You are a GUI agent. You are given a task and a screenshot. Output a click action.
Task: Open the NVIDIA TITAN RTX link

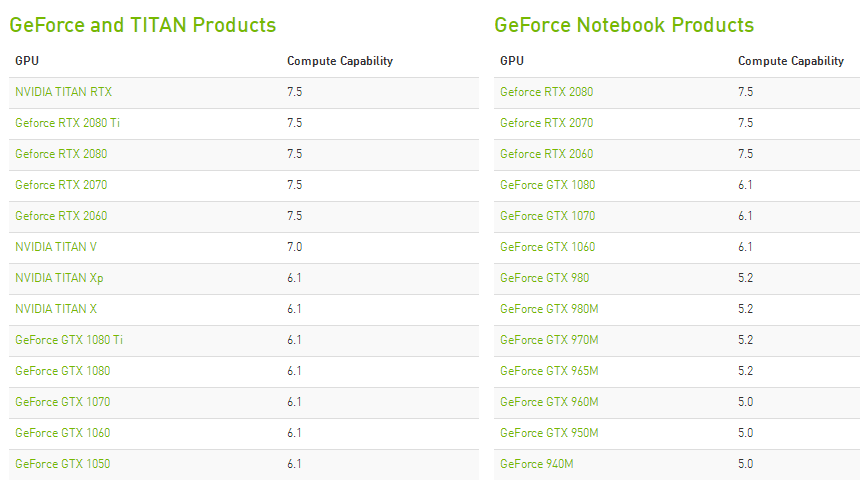coord(63,92)
